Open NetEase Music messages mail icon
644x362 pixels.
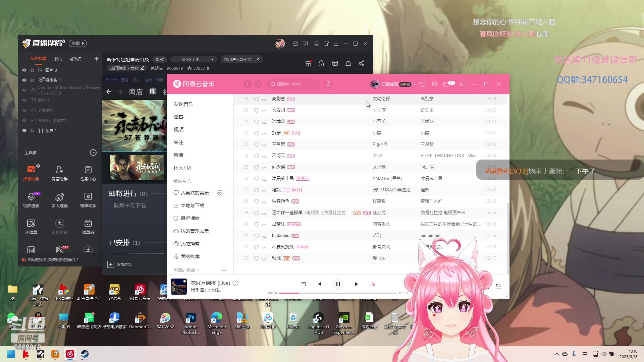point(446,84)
